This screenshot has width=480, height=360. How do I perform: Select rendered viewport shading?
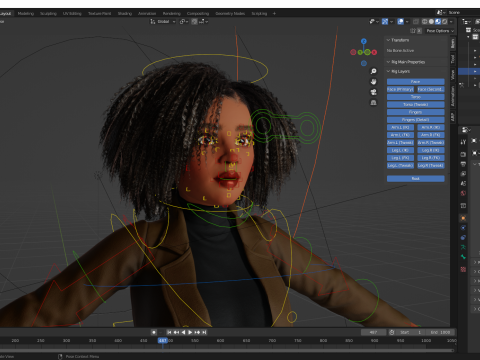click(x=445, y=21)
